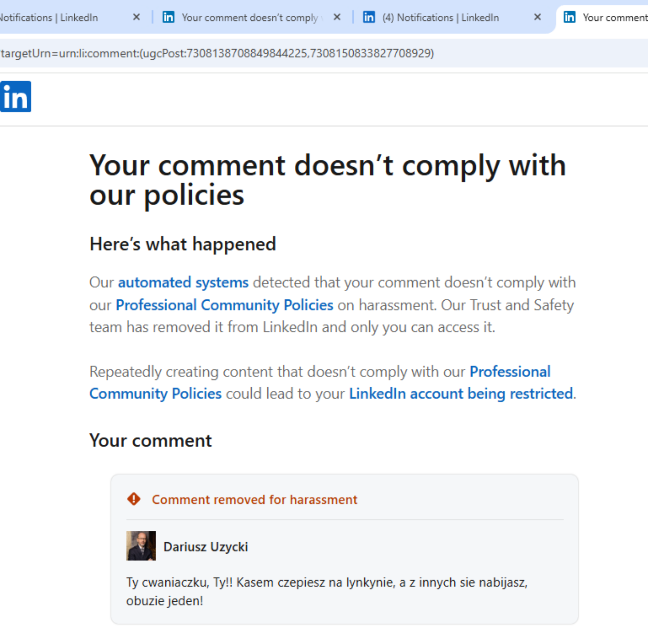Click the LinkedIn logo in page header
The height and width of the screenshot is (644, 648).
click(15, 97)
